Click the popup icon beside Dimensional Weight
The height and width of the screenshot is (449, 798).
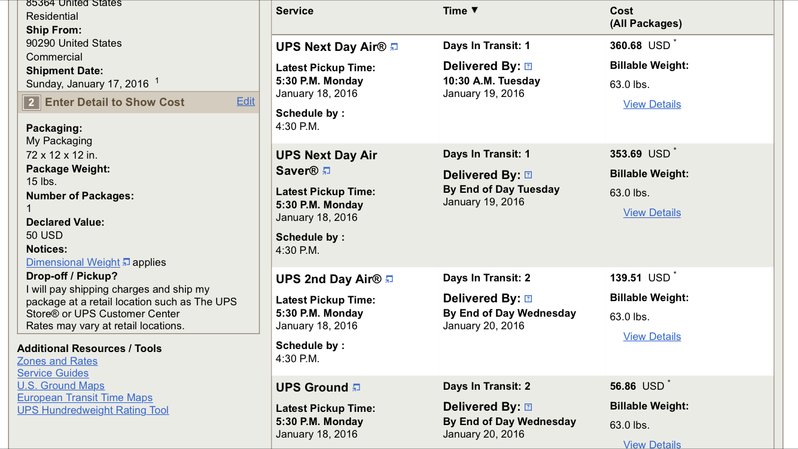(126, 262)
